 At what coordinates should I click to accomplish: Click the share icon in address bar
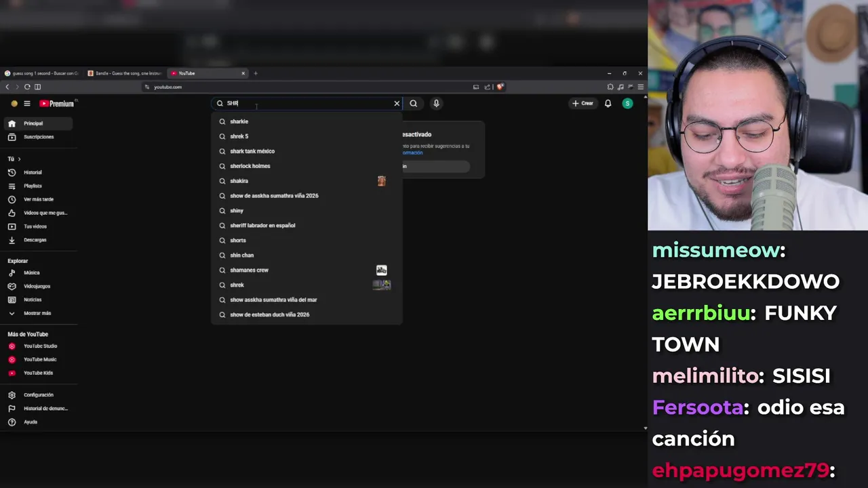click(x=486, y=87)
